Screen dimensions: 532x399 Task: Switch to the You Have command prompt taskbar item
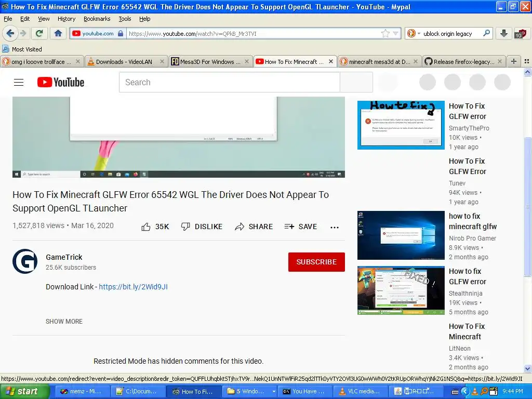(x=305, y=392)
